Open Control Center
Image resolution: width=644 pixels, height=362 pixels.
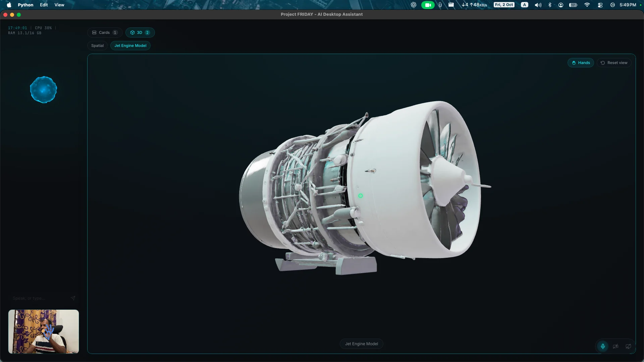(x=600, y=5)
